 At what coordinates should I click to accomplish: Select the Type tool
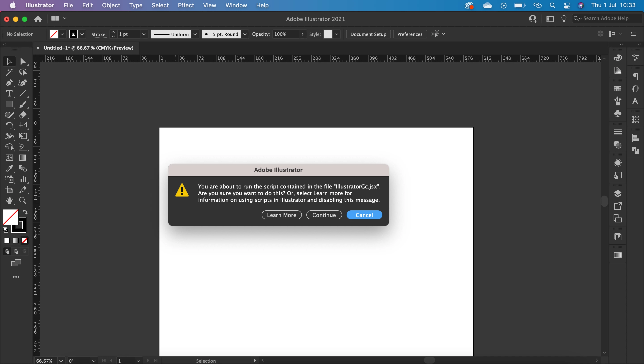(x=9, y=94)
